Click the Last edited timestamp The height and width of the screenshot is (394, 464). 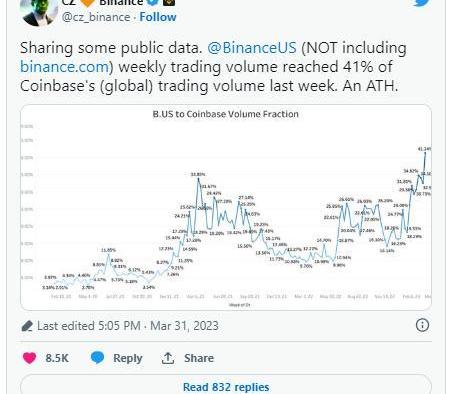point(128,326)
